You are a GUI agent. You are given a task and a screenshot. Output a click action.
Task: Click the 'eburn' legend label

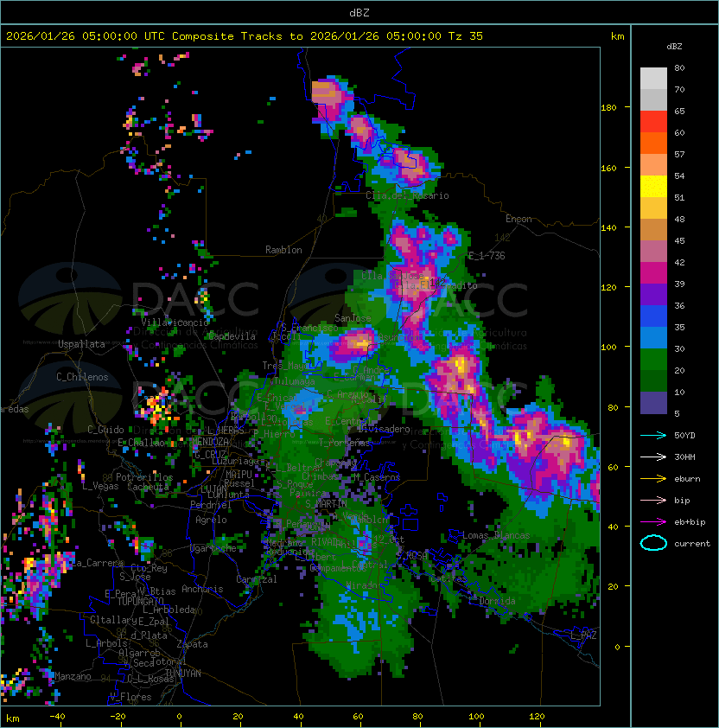point(687,479)
